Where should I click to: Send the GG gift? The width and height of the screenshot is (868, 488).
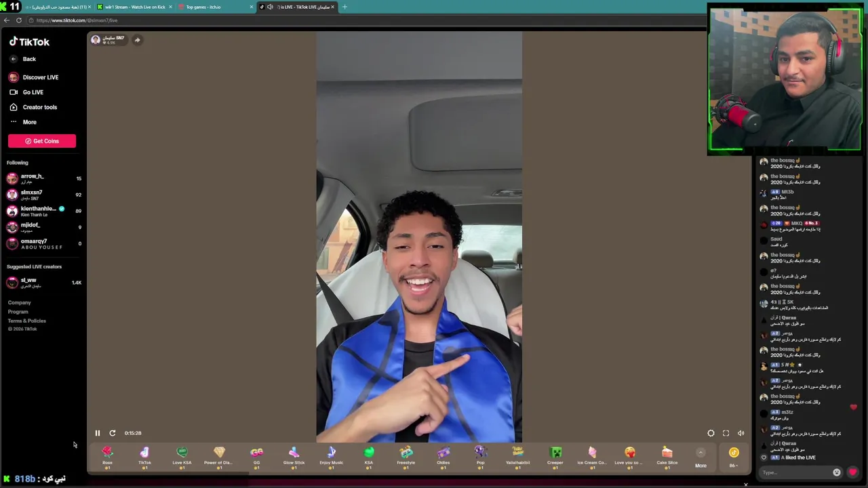click(x=256, y=457)
